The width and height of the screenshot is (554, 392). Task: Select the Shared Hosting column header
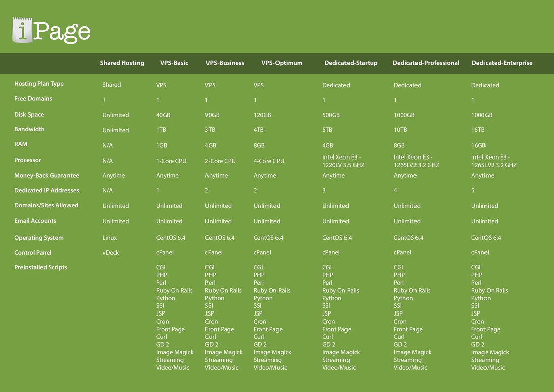pyautogui.click(x=122, y=63)
